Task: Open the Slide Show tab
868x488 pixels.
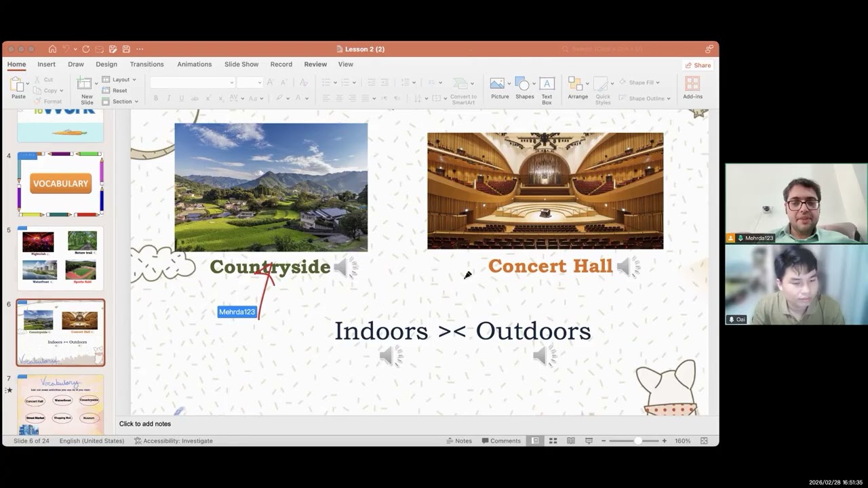Action: [241, 64]
